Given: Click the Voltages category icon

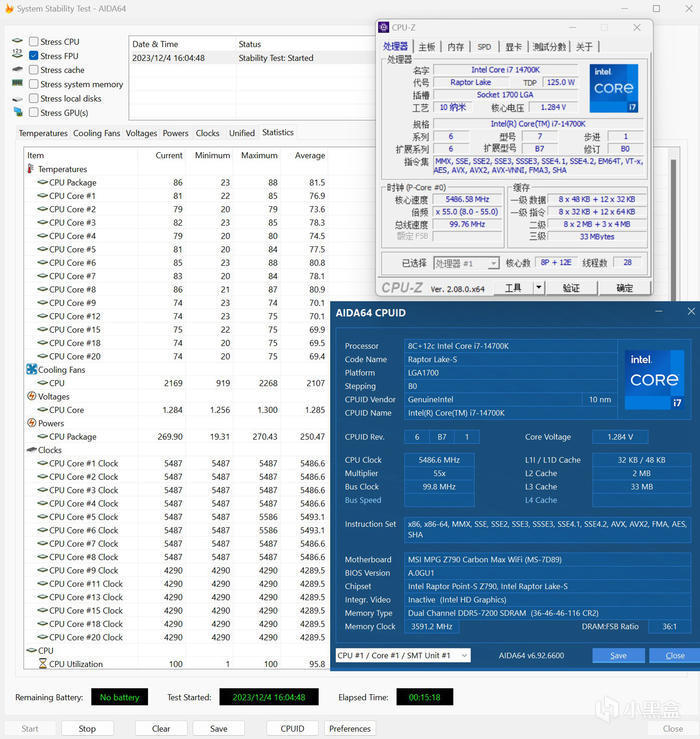Looking at the screenshot, I should [31, 396].
